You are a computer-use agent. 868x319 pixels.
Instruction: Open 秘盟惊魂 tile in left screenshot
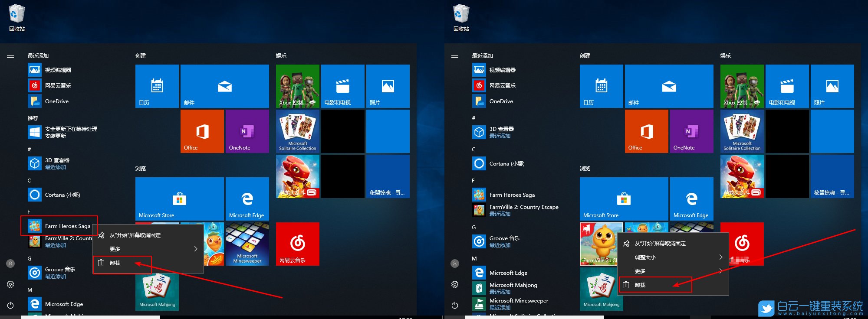[388, 176]
